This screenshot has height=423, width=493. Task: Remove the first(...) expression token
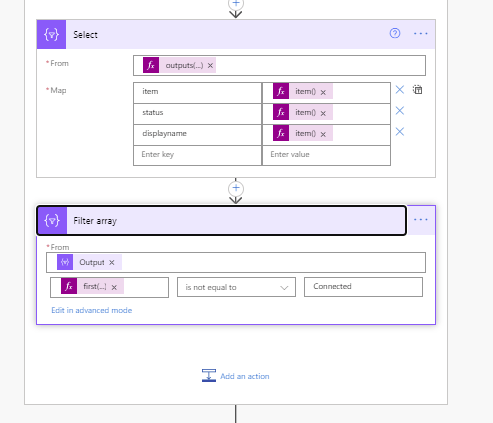pyautogui.click(x=114, y=287)
